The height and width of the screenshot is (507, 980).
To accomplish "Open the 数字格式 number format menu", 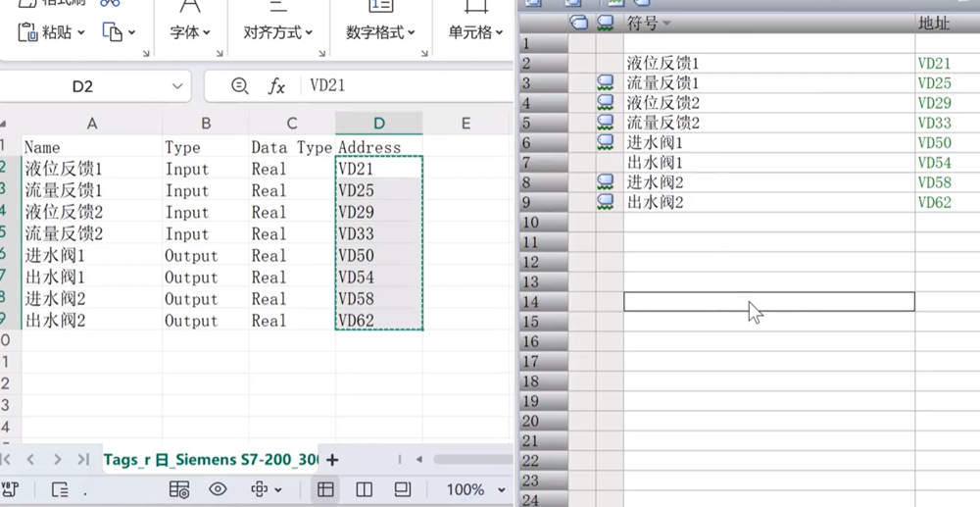I will [x=382, y=32].
